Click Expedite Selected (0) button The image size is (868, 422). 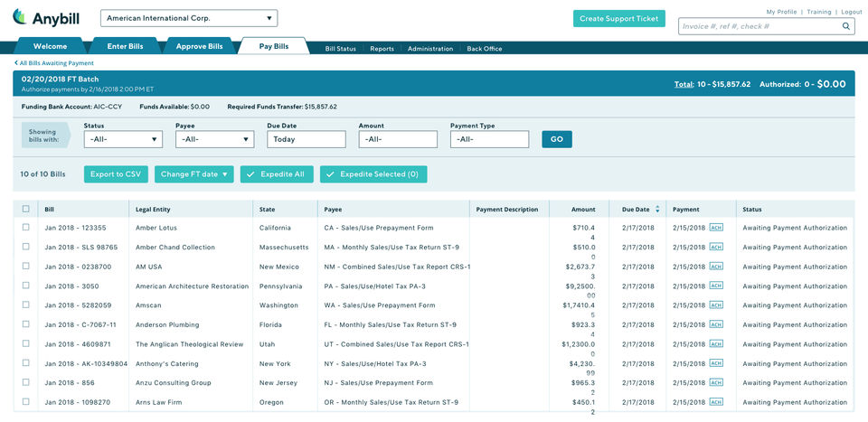(x=373, y=174)
